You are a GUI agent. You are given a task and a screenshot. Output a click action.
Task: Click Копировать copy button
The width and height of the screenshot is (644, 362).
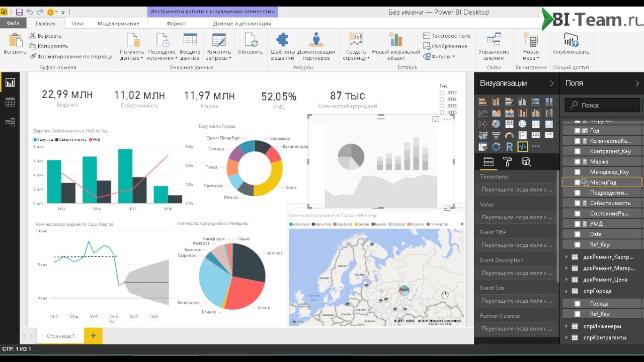(x=49, y=46)
